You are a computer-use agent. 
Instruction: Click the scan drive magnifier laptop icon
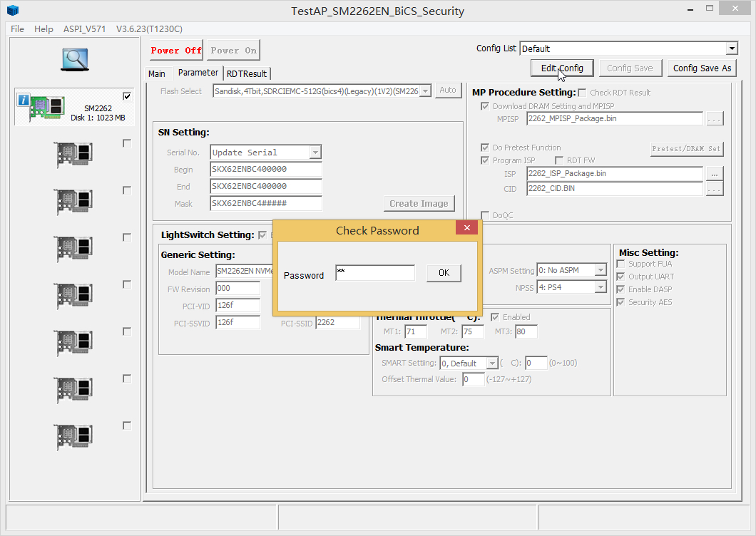pos(74,59)
